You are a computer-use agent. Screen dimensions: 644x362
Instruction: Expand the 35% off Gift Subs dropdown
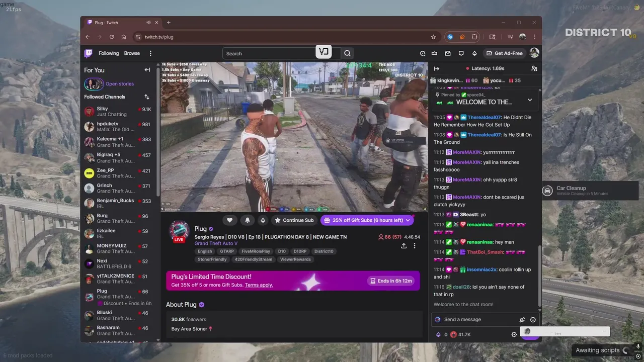point(408,220)
